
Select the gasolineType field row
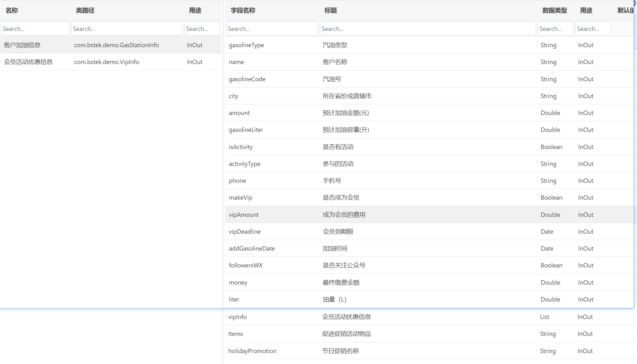246,45
